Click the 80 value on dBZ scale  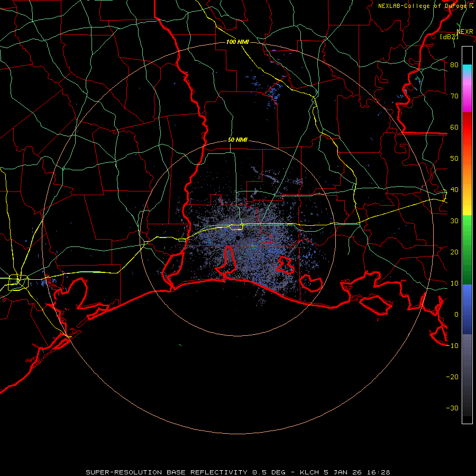[454, 65]
